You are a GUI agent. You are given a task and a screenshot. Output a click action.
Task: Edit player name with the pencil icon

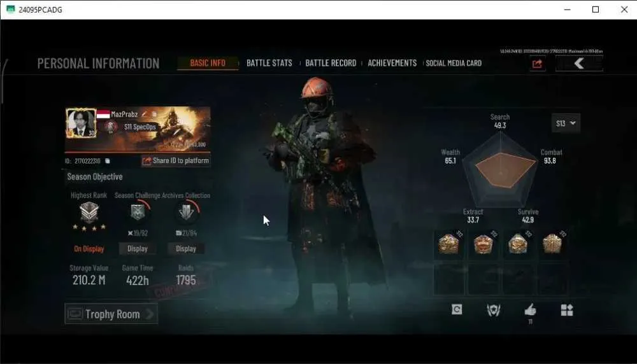click(x=144, y=115)
